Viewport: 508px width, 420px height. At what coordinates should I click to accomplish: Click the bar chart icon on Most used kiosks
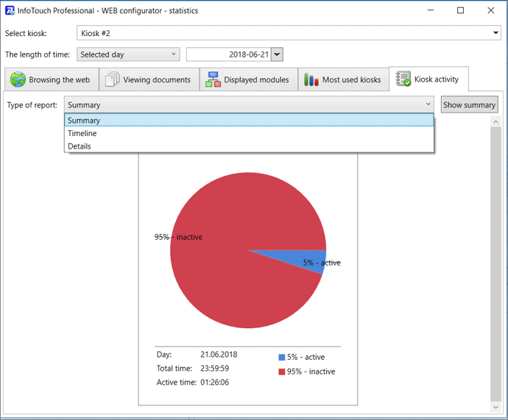(x=311, y=79)
